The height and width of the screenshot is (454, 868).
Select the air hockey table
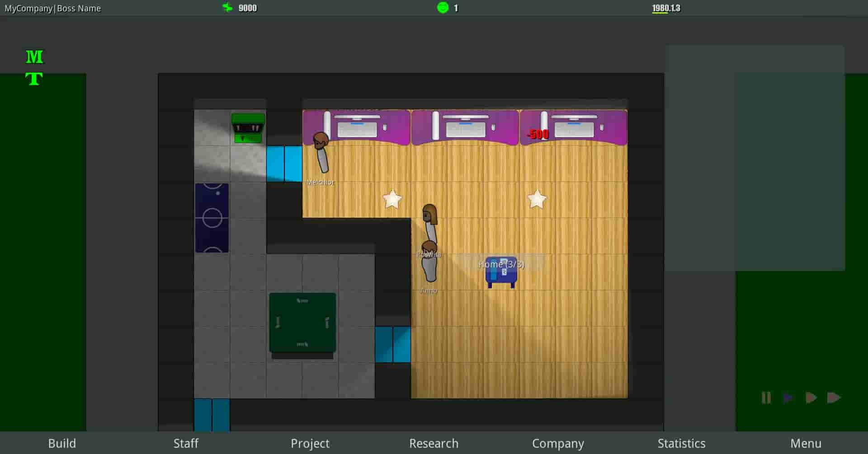point(212,218)
